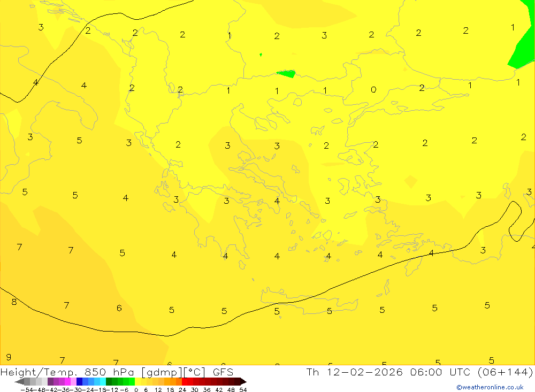
Task: Click the large green area at the top-right corner
Action: 523,37
